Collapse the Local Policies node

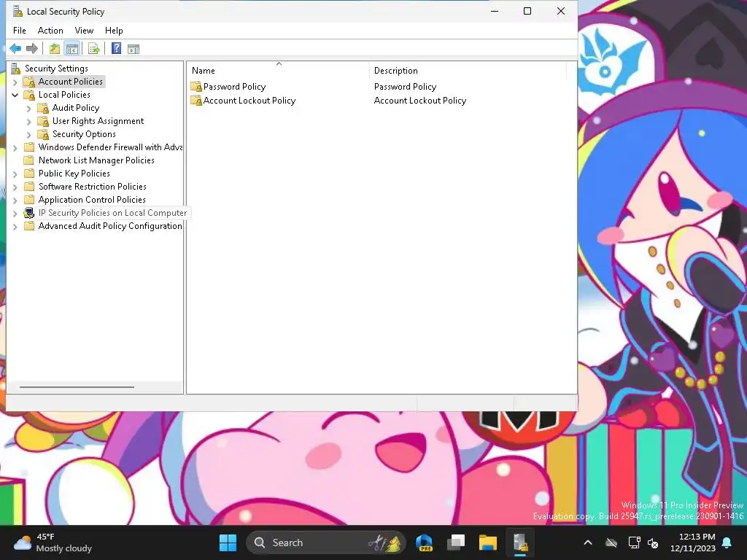click(15, 96)
